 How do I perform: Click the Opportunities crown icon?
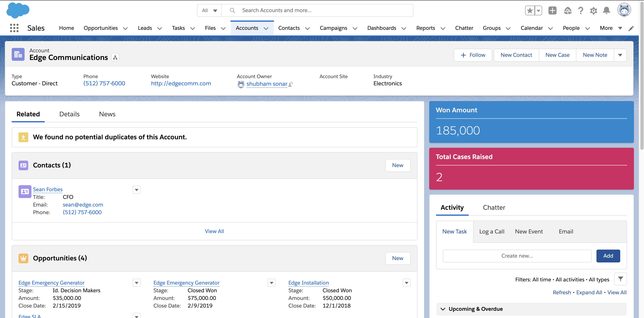23,258
